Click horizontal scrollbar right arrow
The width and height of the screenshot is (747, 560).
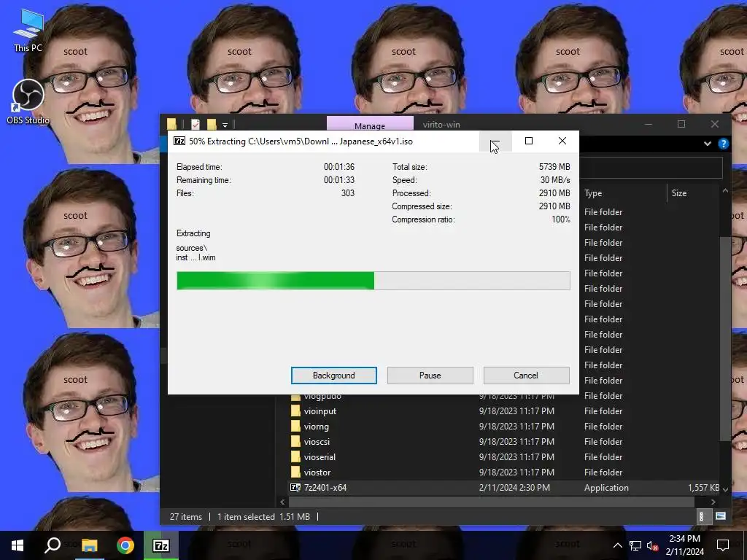click(713, 502)
